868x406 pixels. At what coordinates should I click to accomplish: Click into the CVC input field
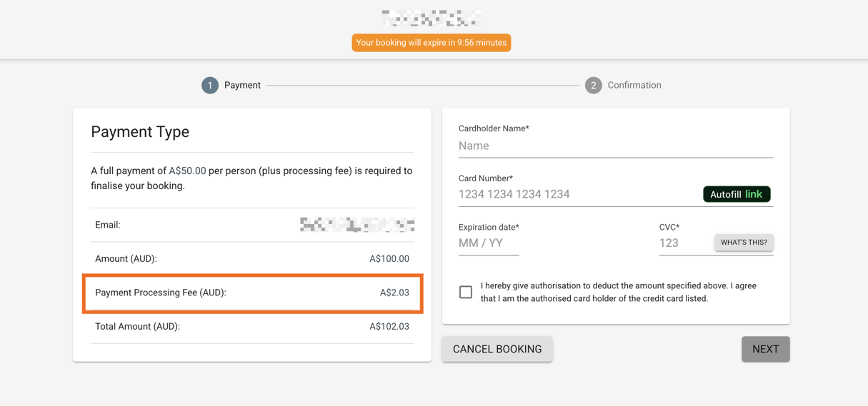point(683,243)
